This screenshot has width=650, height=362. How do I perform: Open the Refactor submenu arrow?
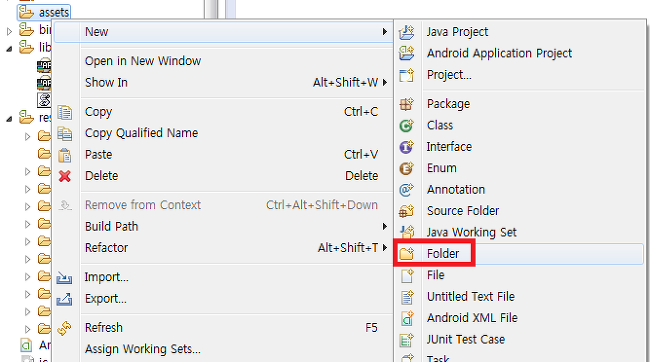[385, 248]
